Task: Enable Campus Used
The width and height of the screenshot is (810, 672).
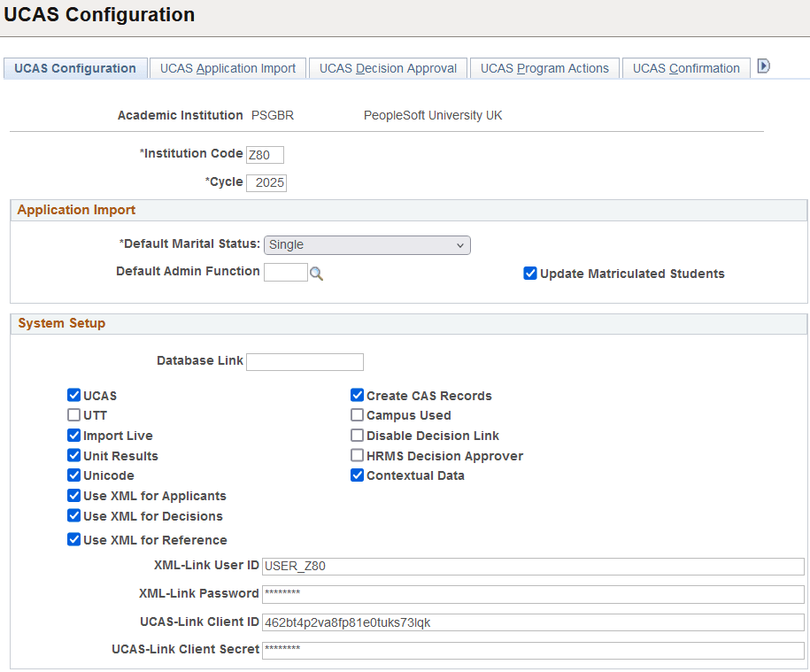Action: [357, 414]
